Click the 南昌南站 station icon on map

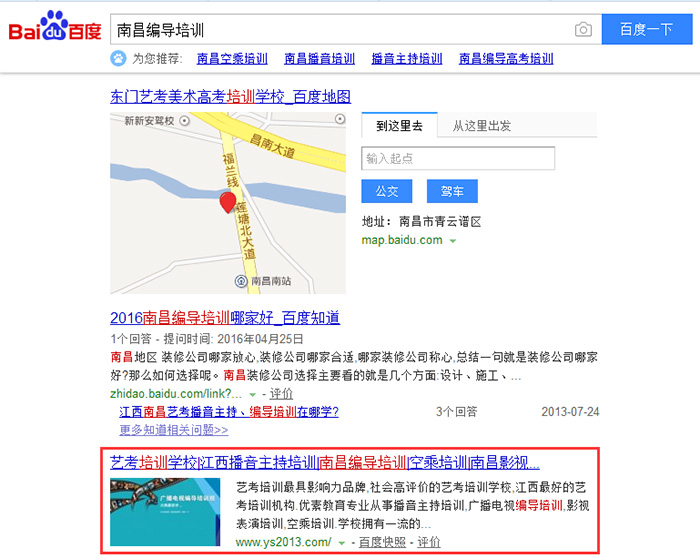pos(241,281)
